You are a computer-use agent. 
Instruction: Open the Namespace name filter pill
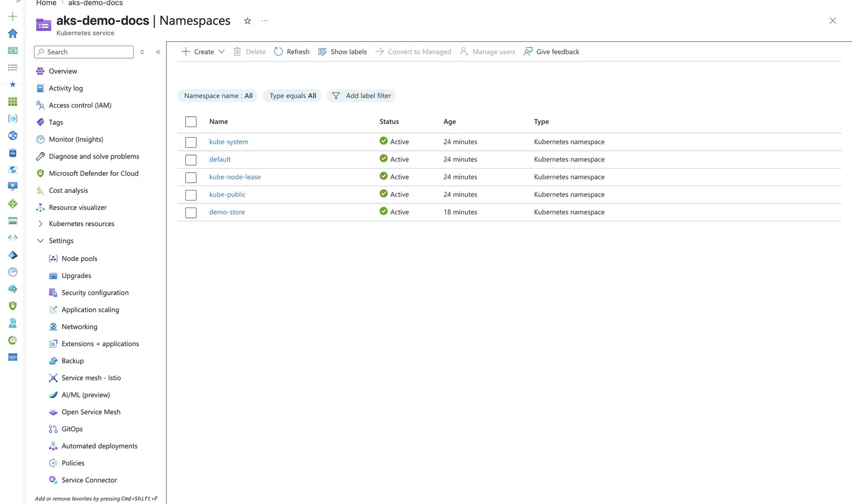pyautogui.click(x=218, y=96)
